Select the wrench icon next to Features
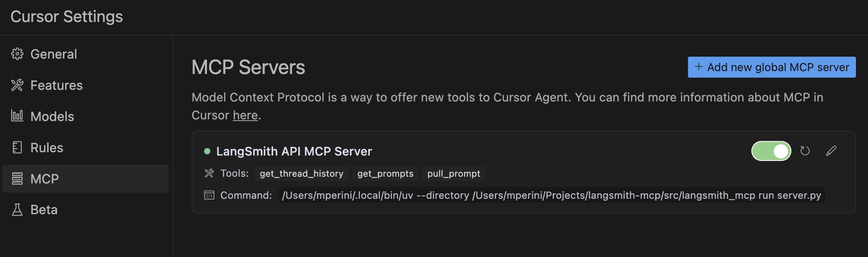Image resolution: width=868 pixels, height=257 pixels. [x=17, y=85]
